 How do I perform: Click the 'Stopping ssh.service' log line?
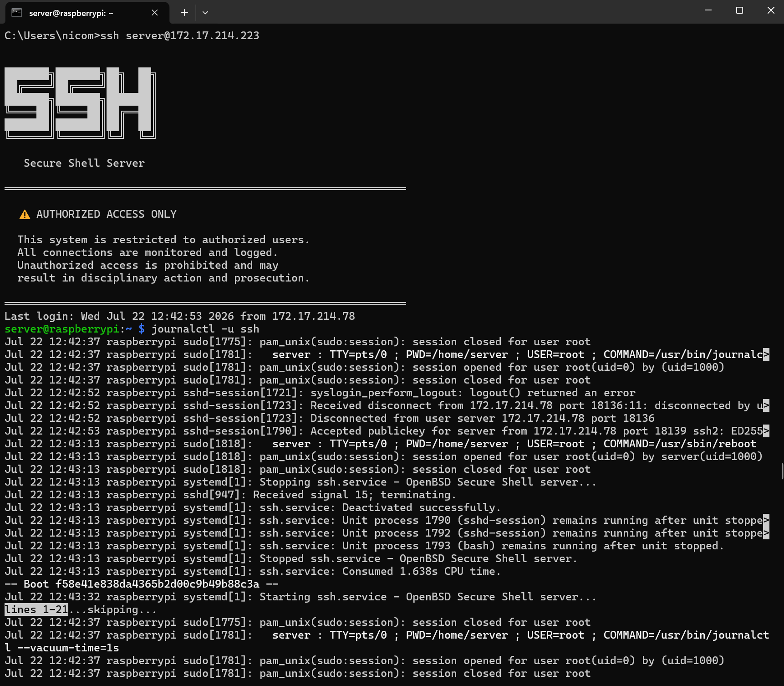click(300, 482)
